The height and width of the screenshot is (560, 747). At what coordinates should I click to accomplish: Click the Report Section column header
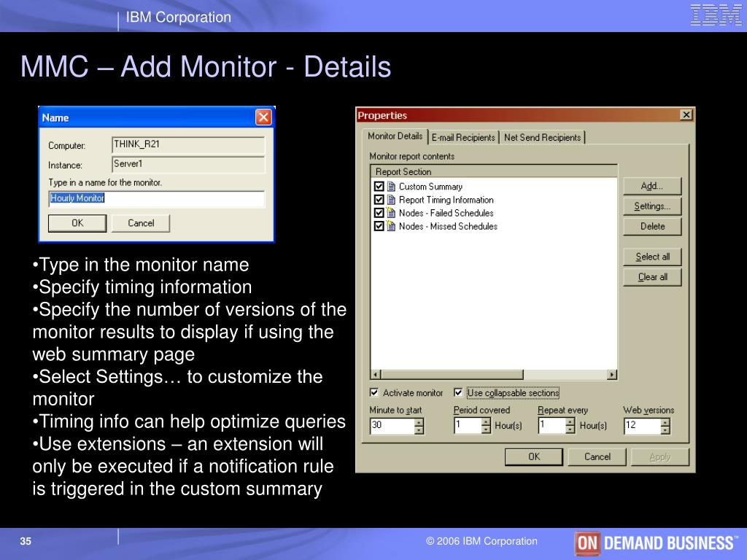(x=494, y=171)
